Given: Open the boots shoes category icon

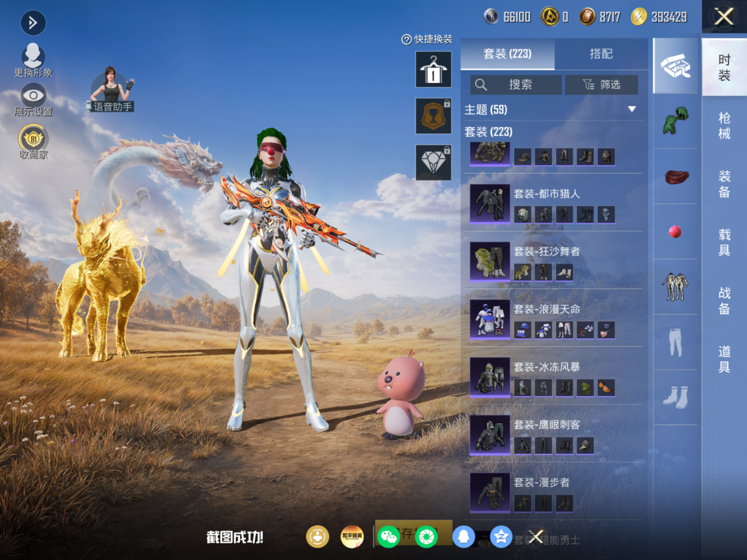Looking at the screenshot, I should pos(676,397).
